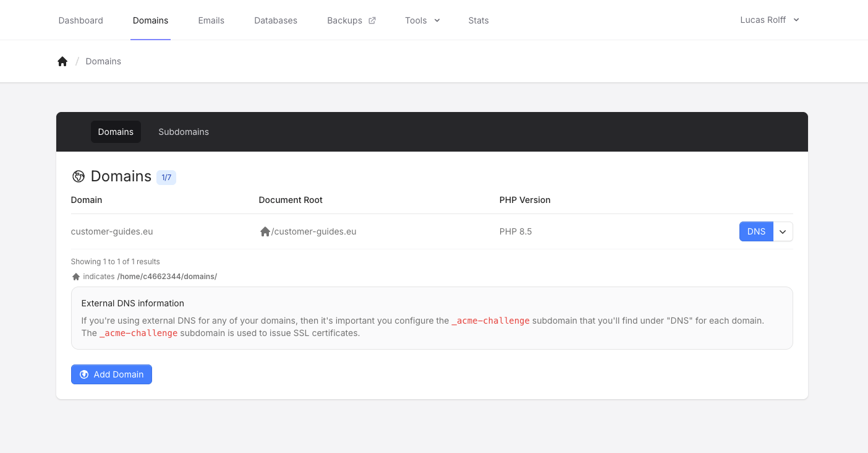Click the Add Domain button

[111, 374]
